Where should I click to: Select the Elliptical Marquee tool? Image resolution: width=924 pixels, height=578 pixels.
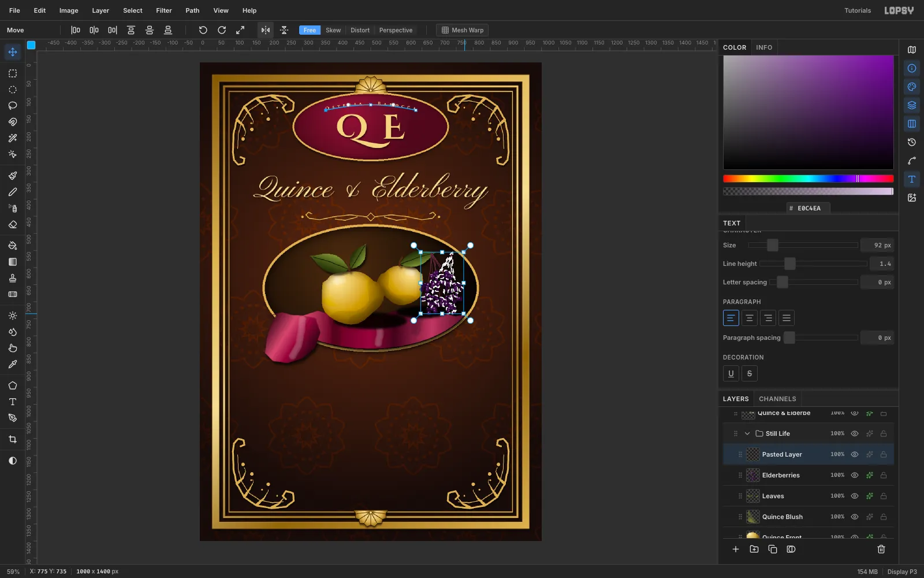point(13,90)
